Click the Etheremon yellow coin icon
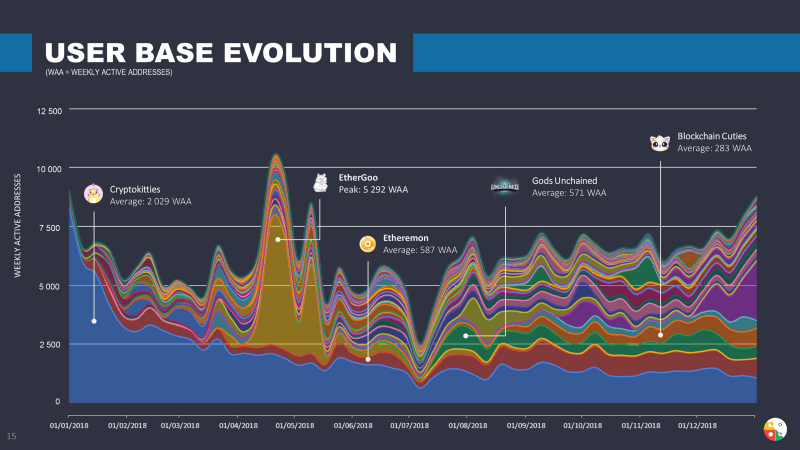 tap(368, 243)
